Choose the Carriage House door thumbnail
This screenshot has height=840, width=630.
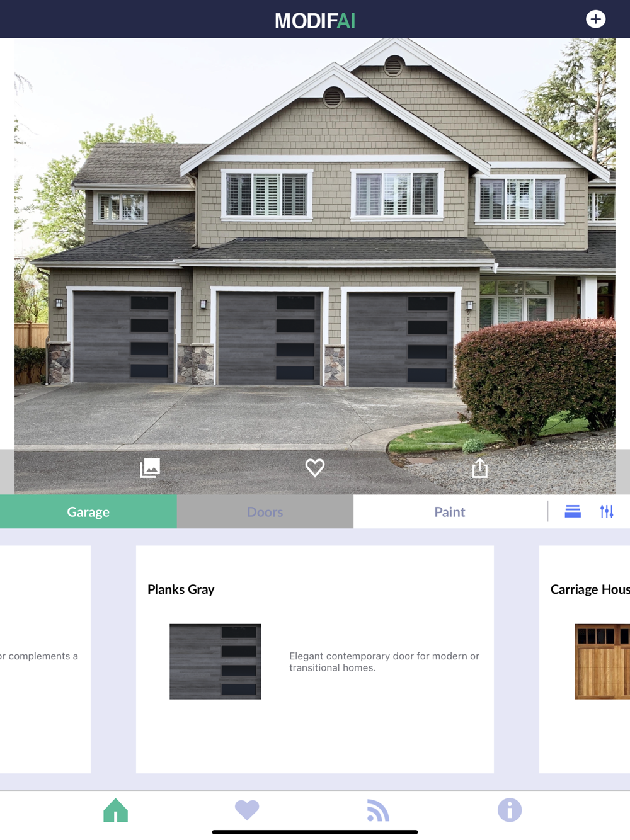point(602,661)
